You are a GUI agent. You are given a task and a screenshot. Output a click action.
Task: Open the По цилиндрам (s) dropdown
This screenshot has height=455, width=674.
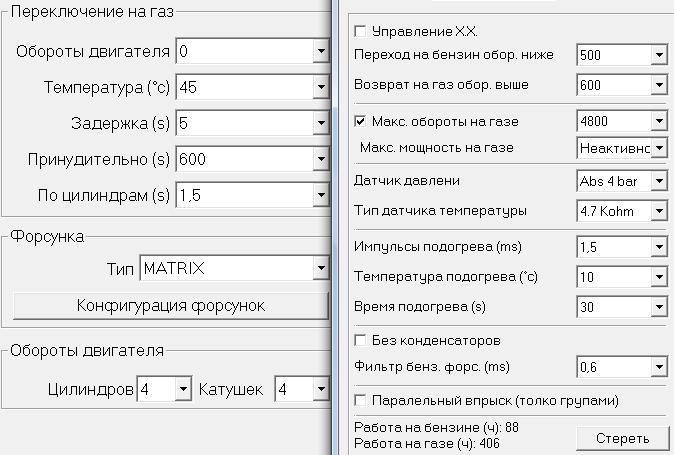pyautogui.click(x=320, y=195)
